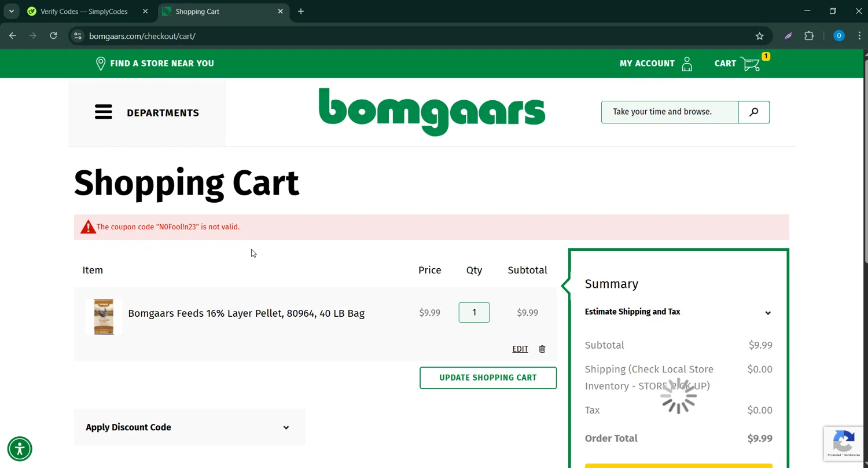868x468 pixels.
Task: Click the reCAPTCHA badge
Action: coord(845,444)
